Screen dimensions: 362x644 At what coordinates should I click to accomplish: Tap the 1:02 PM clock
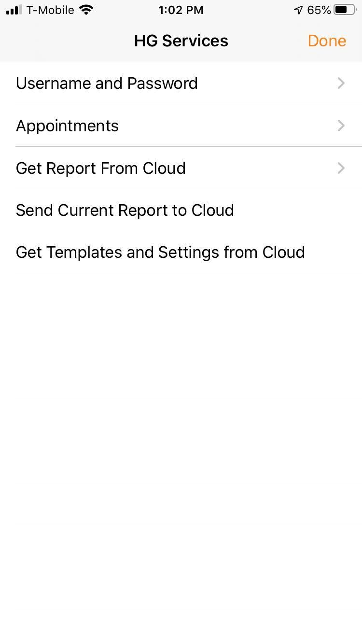pos(181,10)
